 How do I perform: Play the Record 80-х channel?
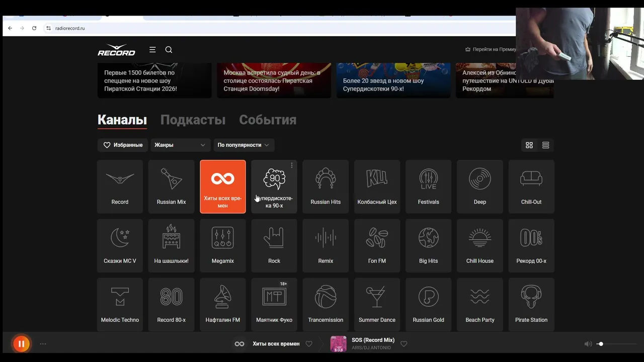(171, 304)
